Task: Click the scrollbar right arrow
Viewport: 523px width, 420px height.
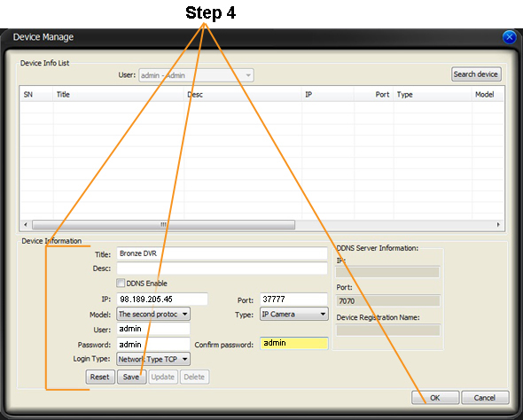Action: (x=498, y=225)
